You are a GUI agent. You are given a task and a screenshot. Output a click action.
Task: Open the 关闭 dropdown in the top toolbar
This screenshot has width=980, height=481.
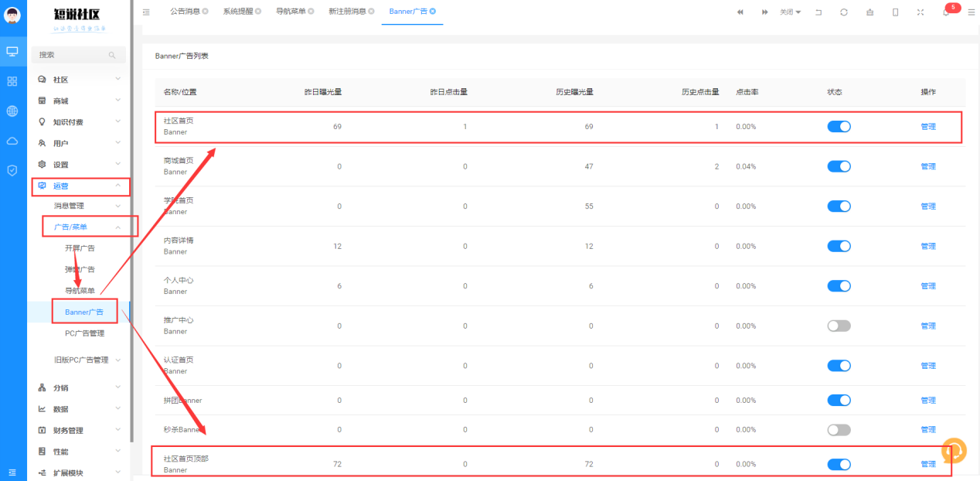click(790, 12)
